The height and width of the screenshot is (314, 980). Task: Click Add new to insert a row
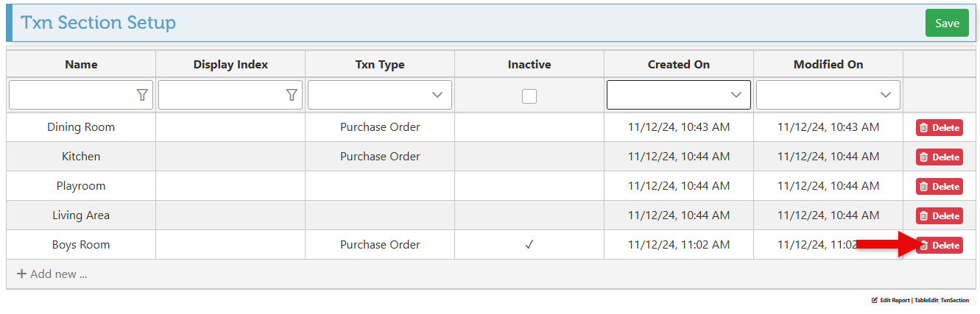(52, 274)
